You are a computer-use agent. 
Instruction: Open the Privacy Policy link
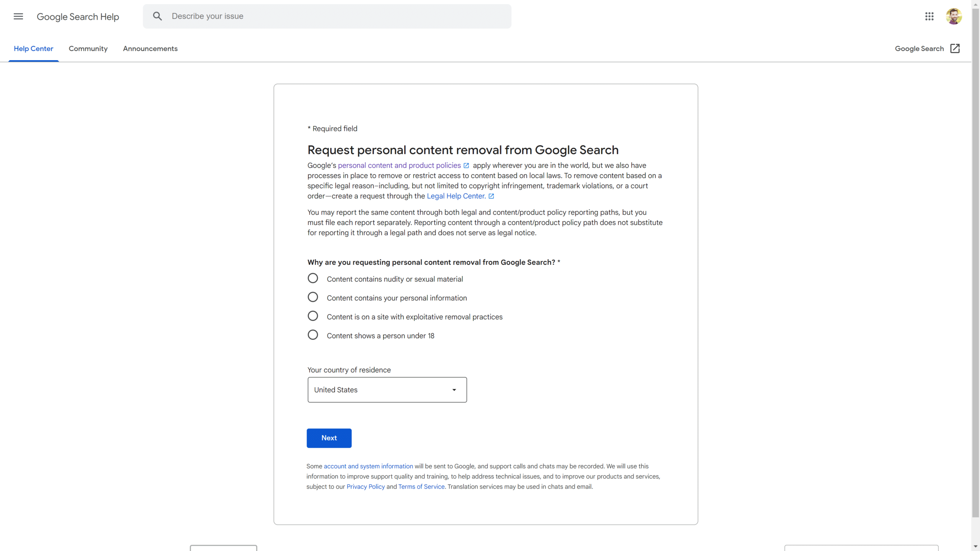[366, 487]
